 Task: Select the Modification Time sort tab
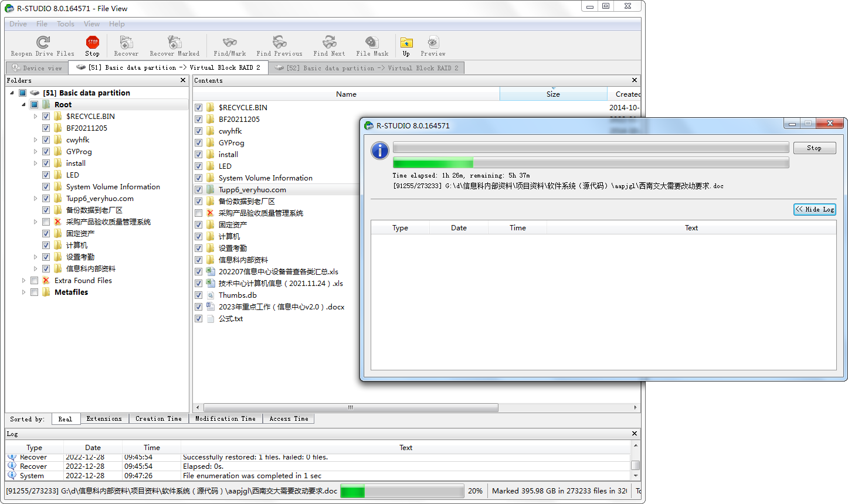(x=225, y=419)
